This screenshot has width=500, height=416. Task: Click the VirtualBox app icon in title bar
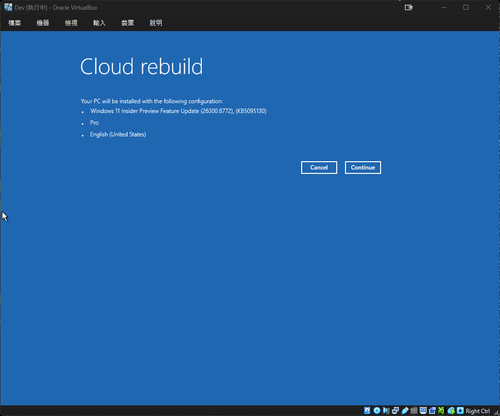[8, 7]
